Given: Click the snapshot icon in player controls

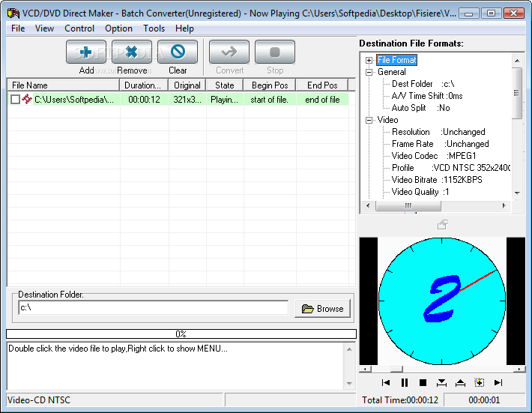Looking at the screenshot, I should click(x=479, y=383).
